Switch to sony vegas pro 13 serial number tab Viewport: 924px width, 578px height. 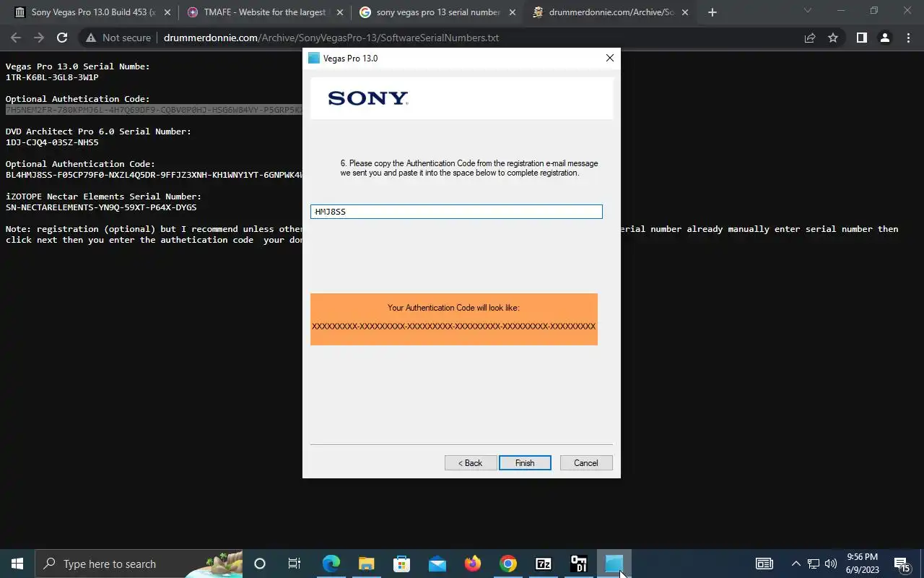point(437,12)
